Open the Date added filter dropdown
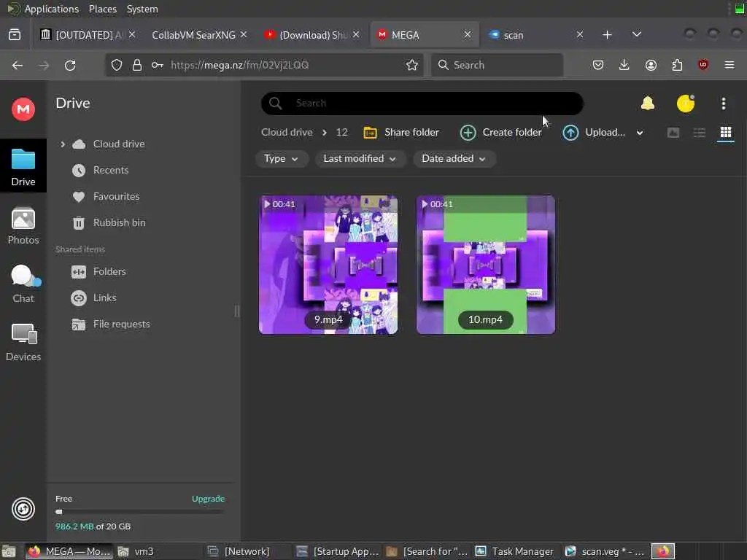747x560 pixels. pyautogui.click(x=454, y=158)
